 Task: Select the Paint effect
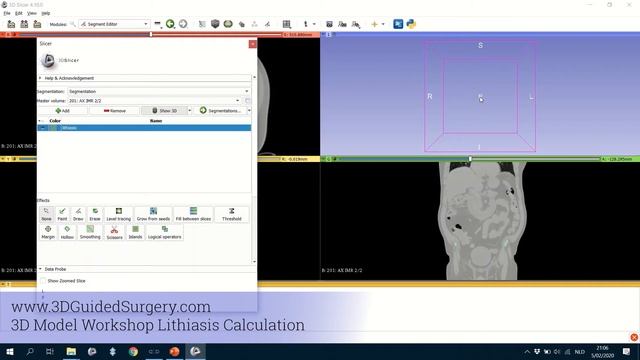(62, 214)
